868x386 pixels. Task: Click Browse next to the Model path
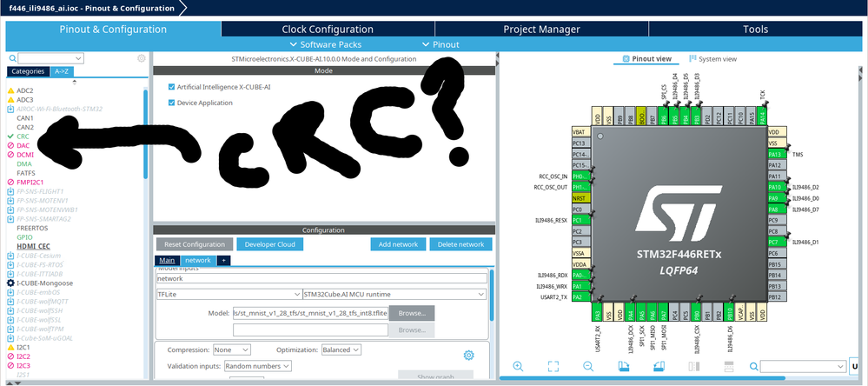(x=411, y=314)
